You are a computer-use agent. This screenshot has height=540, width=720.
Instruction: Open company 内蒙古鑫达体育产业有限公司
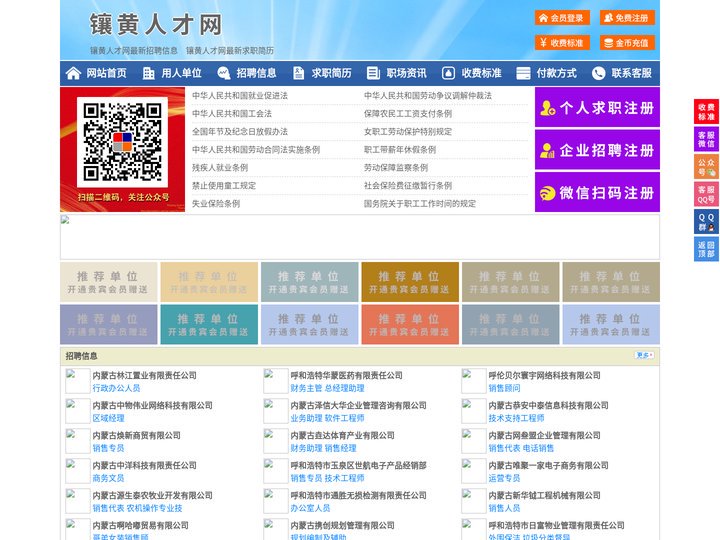(x=343, y=435)
